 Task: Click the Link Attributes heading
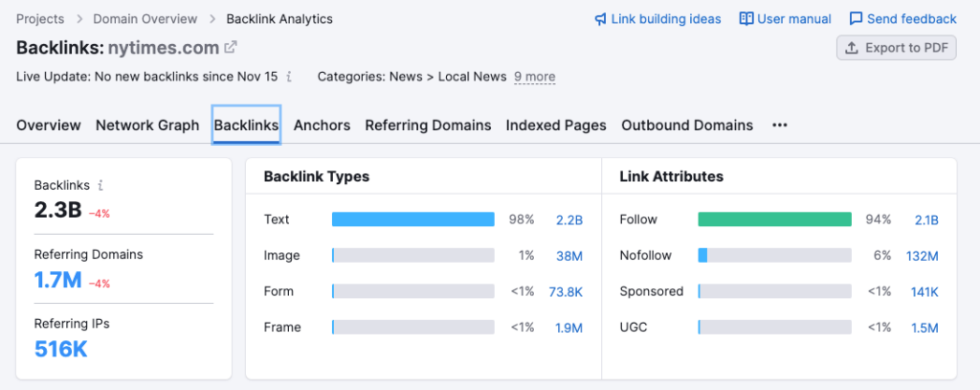click(671, 176)
